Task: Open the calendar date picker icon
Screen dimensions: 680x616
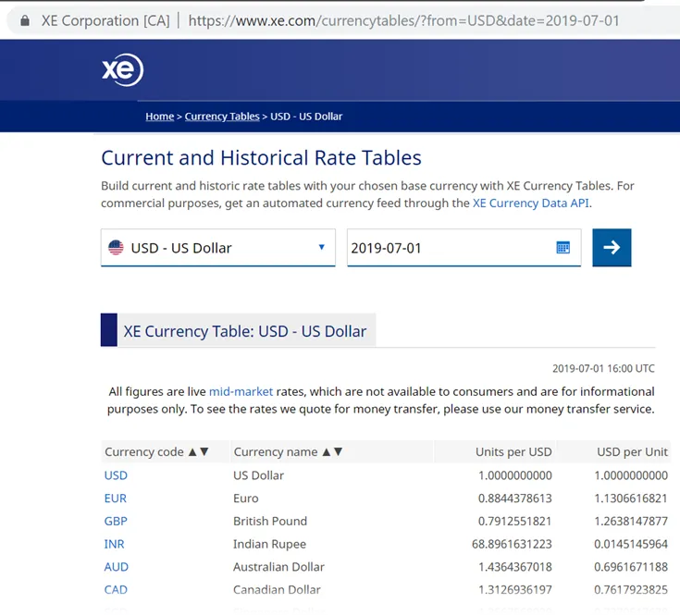Action: [x=563, y=248]
